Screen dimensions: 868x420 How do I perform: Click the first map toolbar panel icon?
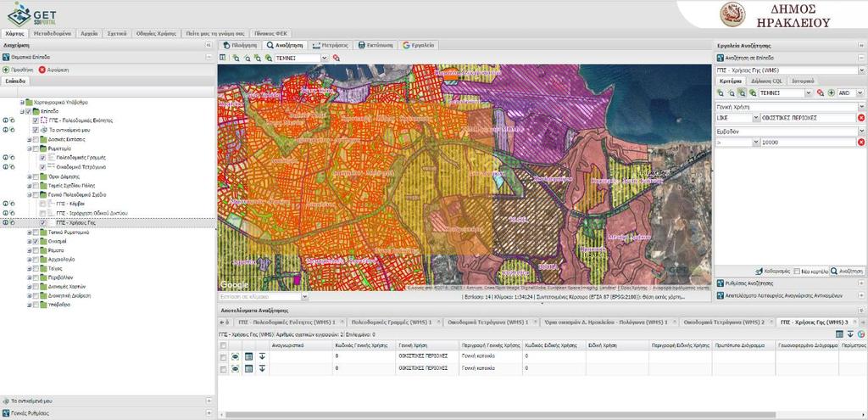pos(223,58)
